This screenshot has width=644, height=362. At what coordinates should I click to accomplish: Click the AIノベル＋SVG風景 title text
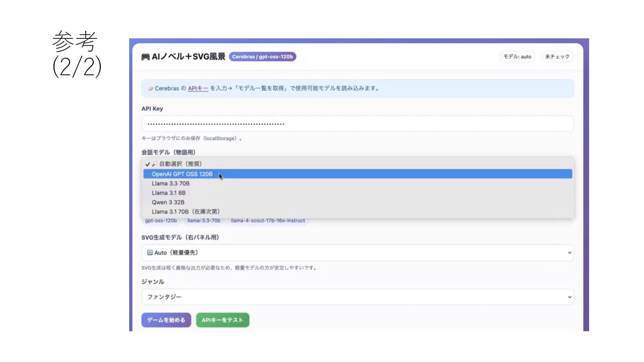(x=188, y=57)
